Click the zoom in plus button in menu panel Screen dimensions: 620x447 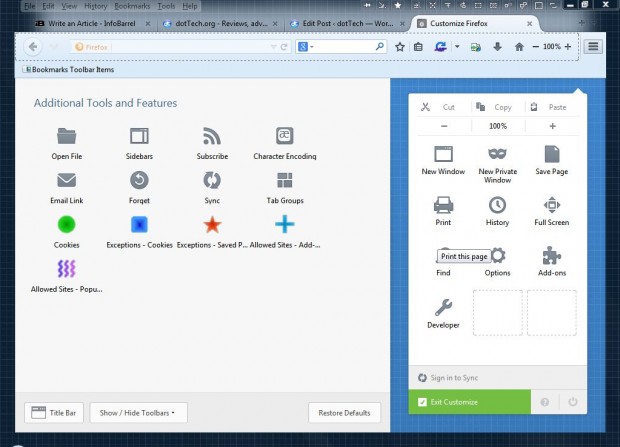pos(552,127)
